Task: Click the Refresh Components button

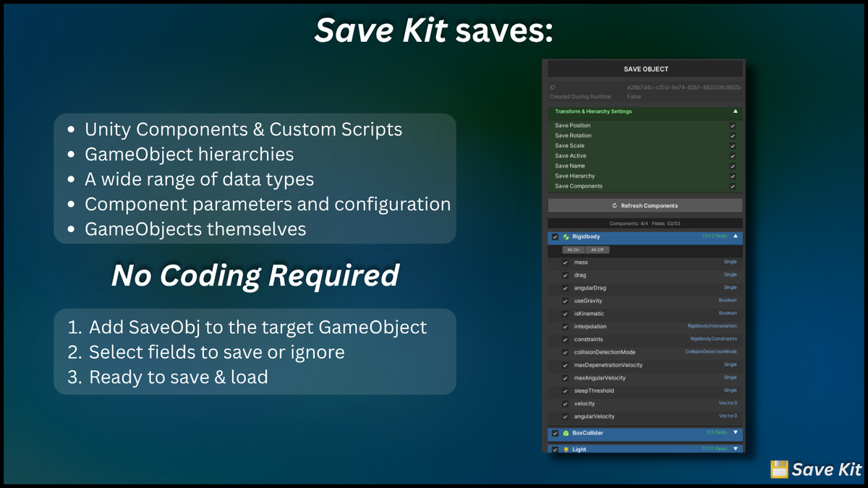Action: tap(645, 205)
